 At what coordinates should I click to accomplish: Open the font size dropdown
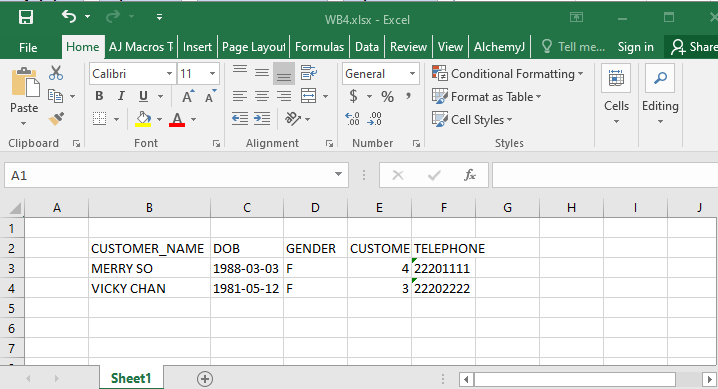tap(212, 74)
